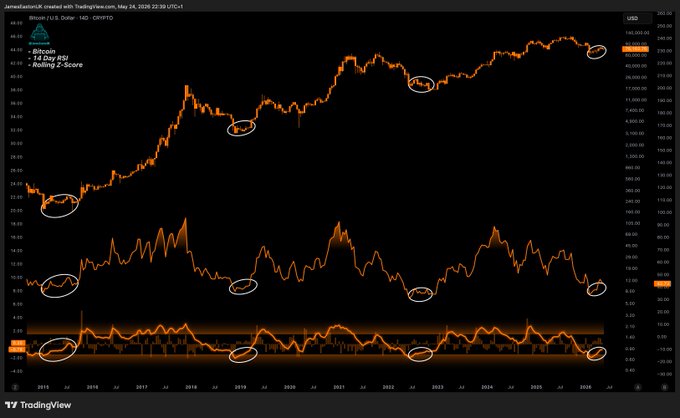Click the 24.00 label on left scale
This screenshot has height=418, width=680.
[16, 184]
